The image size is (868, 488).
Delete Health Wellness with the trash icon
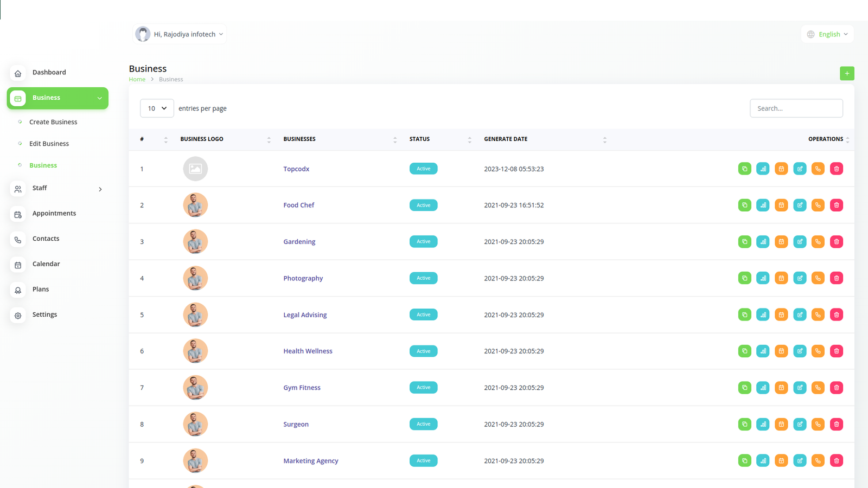837,351
